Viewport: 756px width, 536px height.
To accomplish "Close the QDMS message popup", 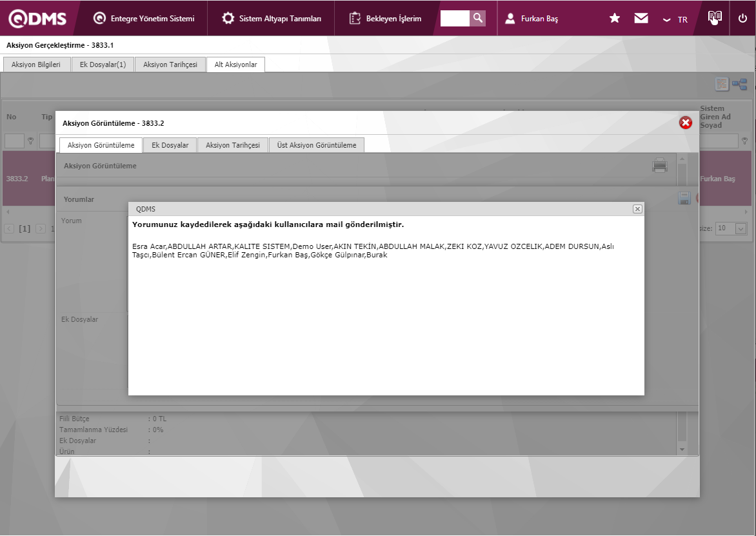I will [637, 209].
